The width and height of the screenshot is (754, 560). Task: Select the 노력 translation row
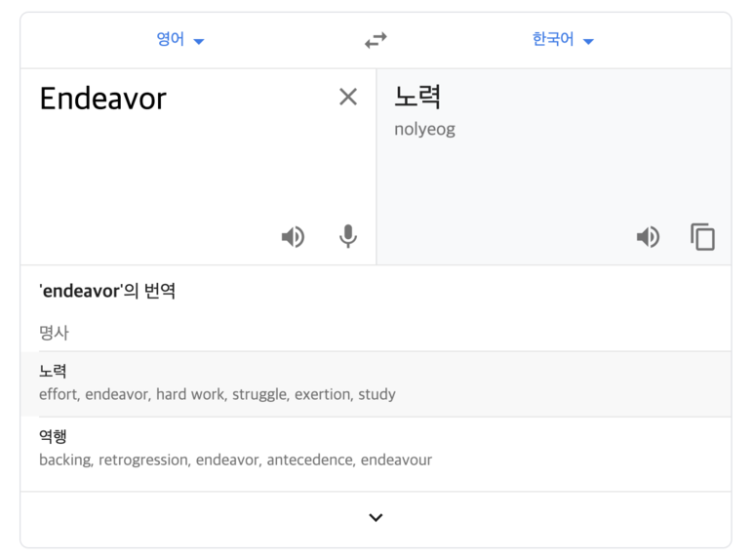click(376, 384)
